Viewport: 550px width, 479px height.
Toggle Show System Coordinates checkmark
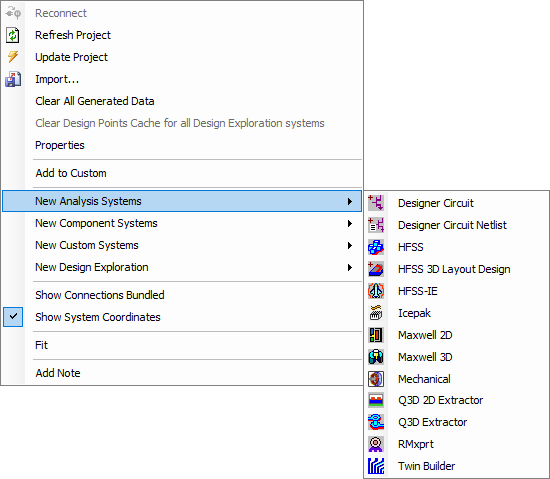(13, 317)
